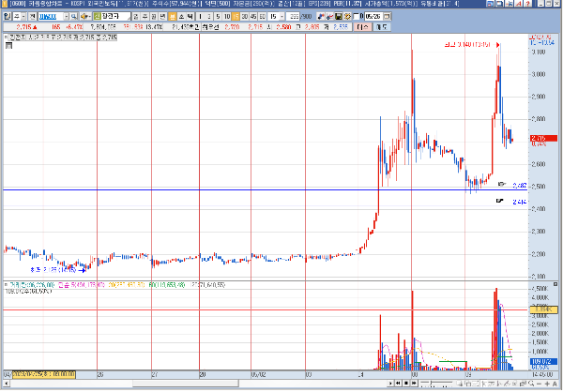Select the highlighted 15-minute interval button
Image resolution: width=563 pixels, height=392 pixels.
236,17
